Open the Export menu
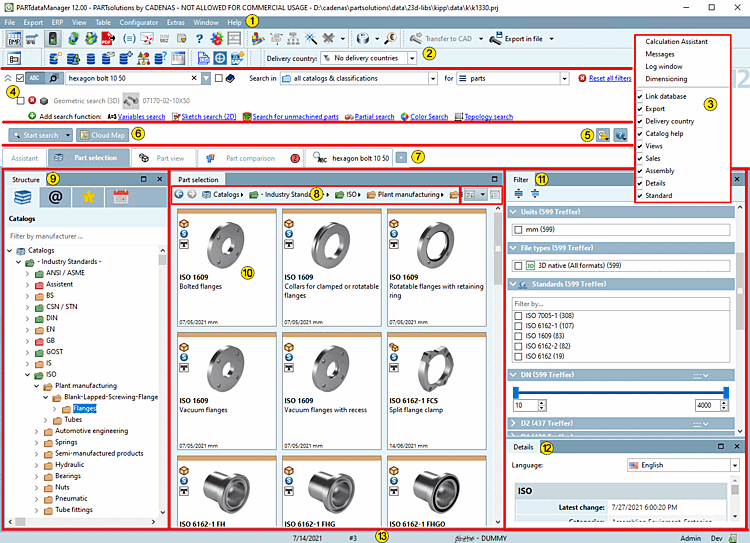Screen dimensions: 750x543 [x=33, y=22]
